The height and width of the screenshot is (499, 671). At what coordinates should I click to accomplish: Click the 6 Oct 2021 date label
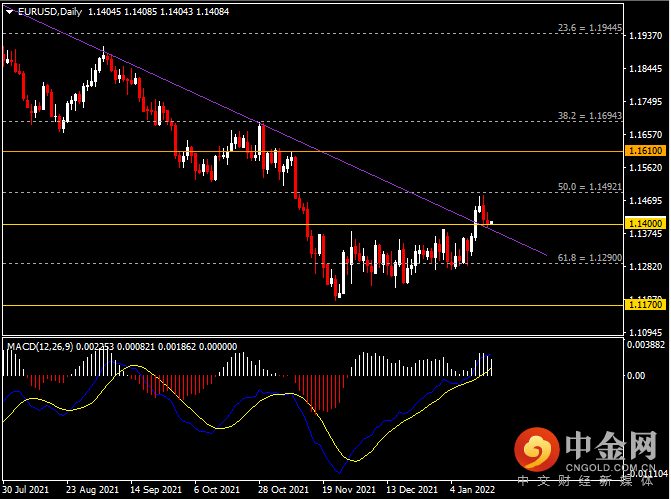(x=217, y=489)
